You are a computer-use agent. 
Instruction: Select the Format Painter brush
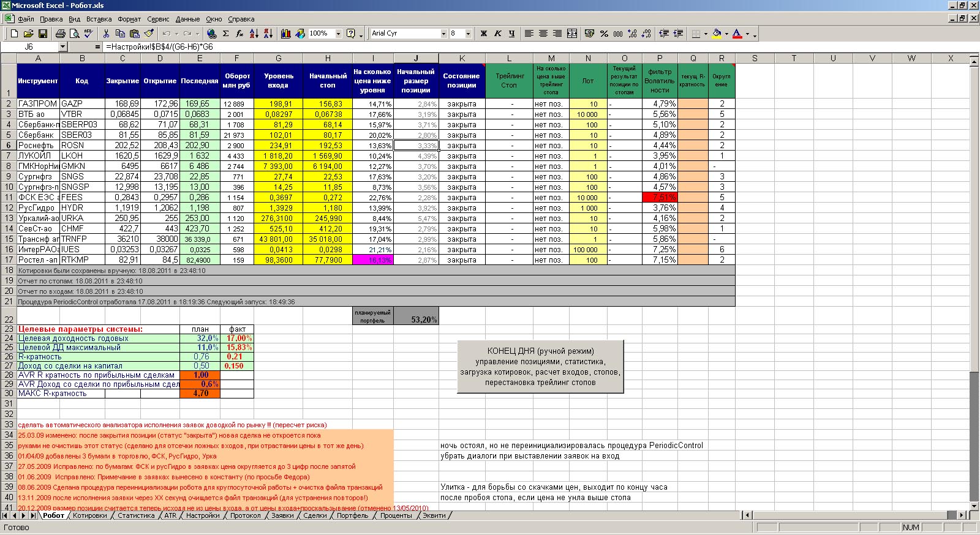(148, 34)
